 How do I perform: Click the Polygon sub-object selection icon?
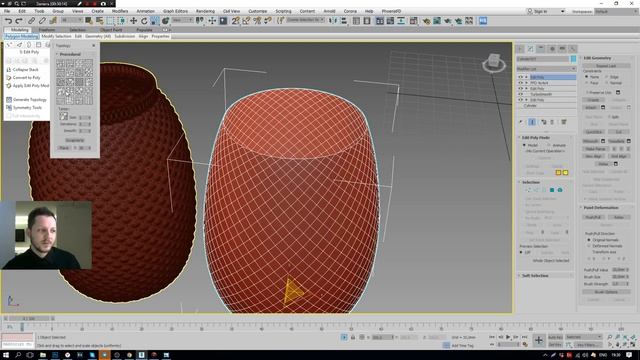552,190
